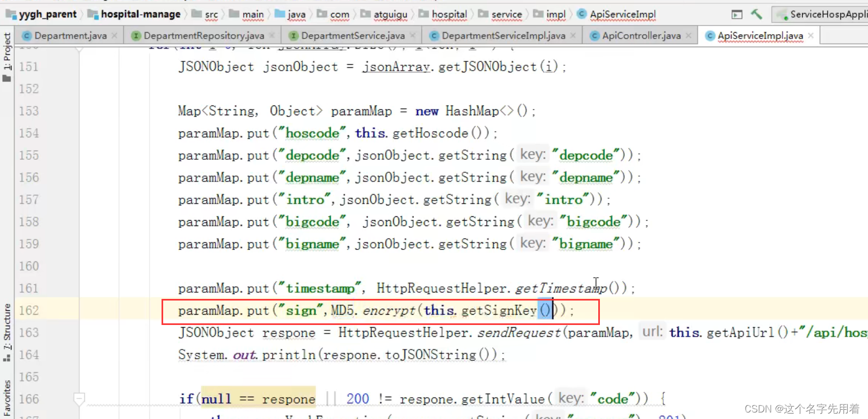Click getIntValue on line 166

click(x=503, y=399)
